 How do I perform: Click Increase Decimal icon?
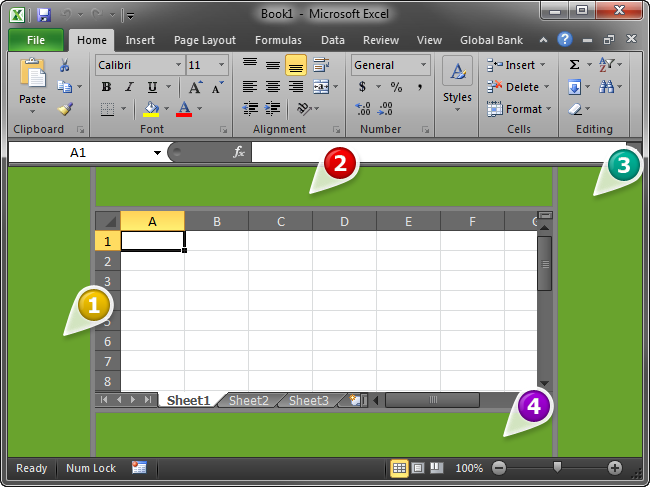(363, 109)
